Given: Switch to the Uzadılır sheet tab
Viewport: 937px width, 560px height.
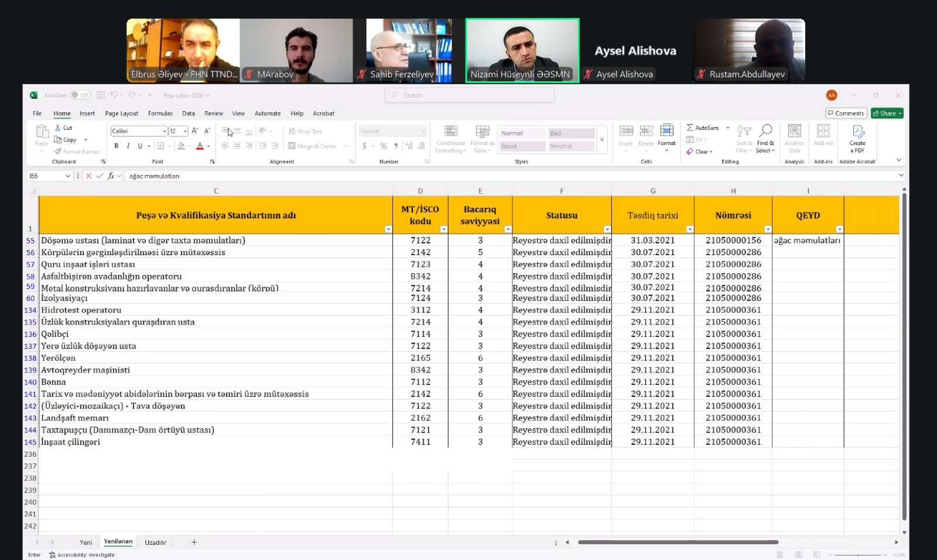Looking at the screenshot, I should tap(155, 542).
